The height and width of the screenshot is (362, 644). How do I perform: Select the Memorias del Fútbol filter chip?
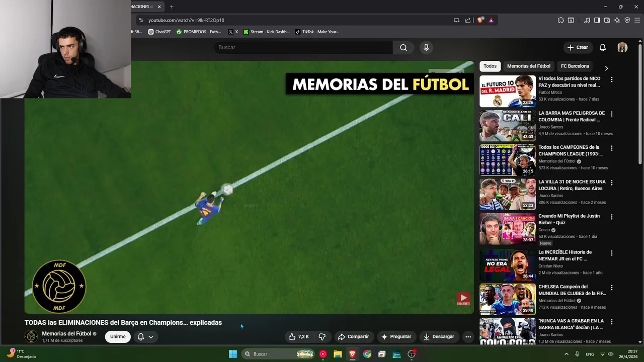(x=528, y=66)
